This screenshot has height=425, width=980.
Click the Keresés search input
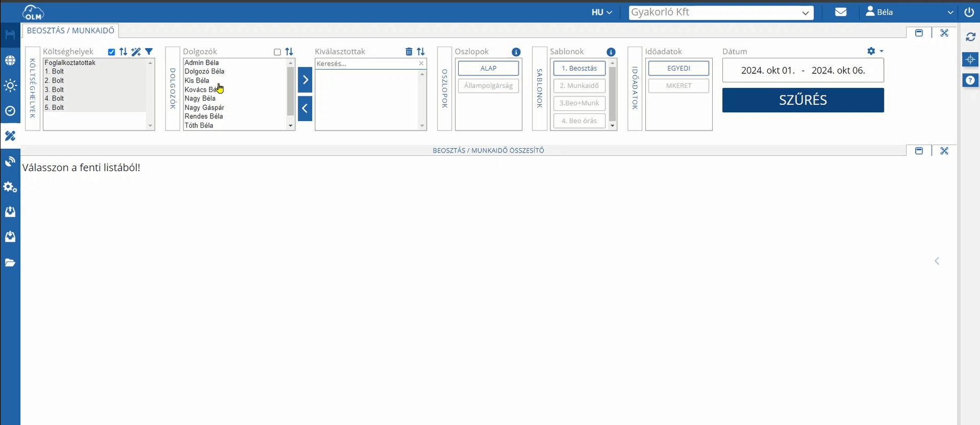point(367,64)
